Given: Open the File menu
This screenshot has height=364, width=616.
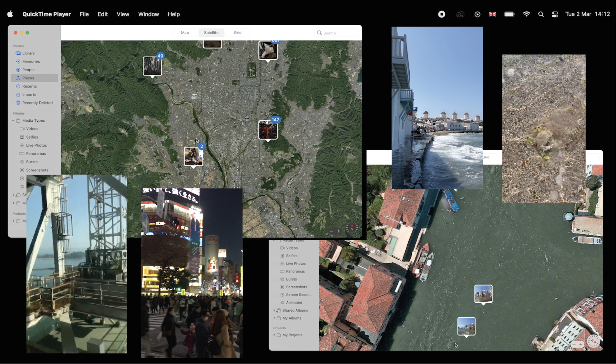Looking at the screenshot, I should 84,14.
